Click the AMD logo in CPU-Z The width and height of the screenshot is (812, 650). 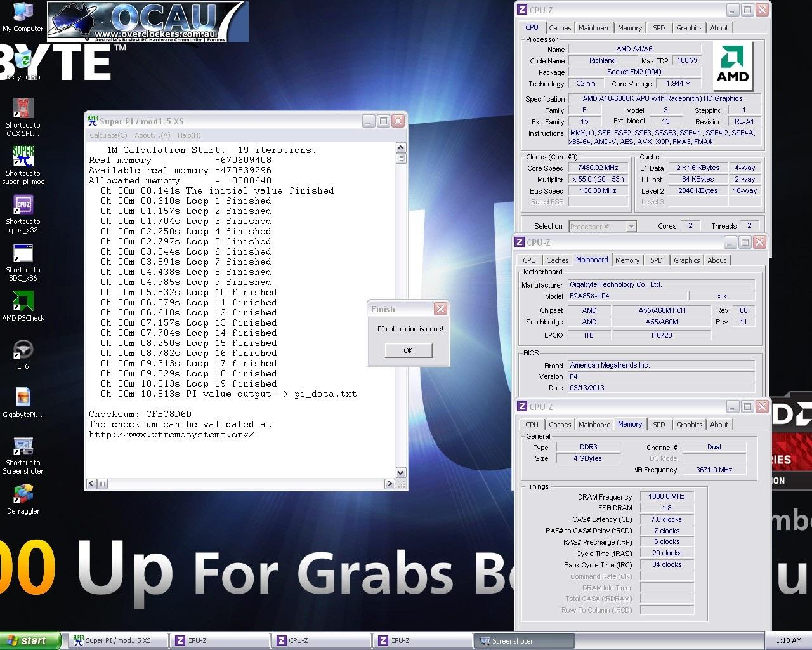click(733, 66)
